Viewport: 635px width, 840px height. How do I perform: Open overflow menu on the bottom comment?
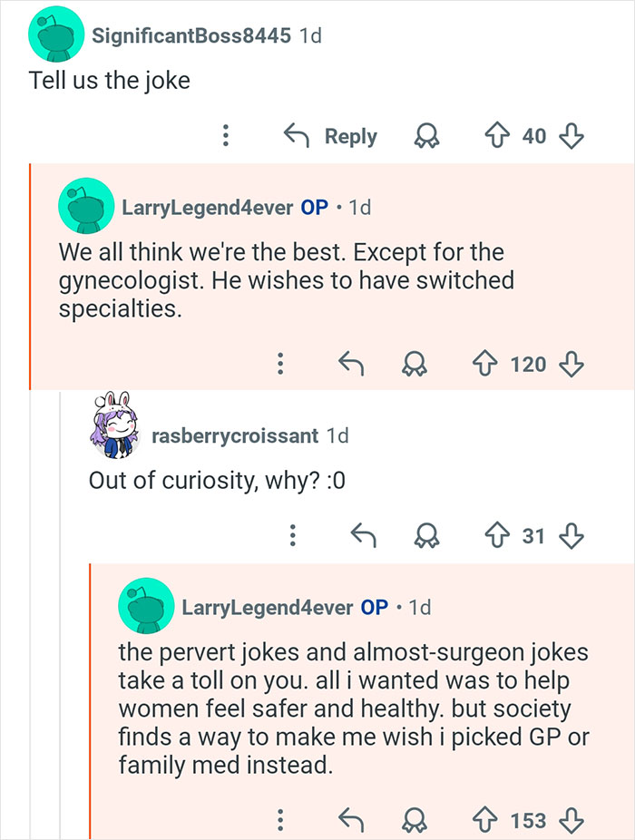[x=281, y=818]
